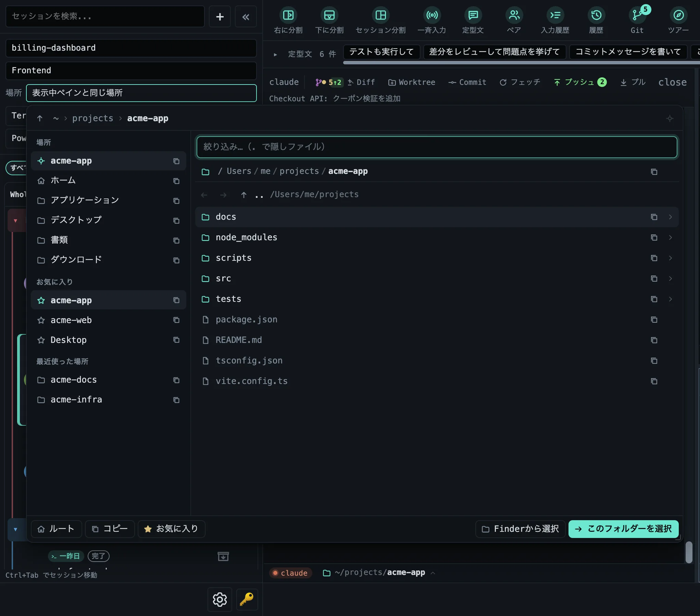
Task: Copy path icon next to ホーム
Action: (176, 181)
